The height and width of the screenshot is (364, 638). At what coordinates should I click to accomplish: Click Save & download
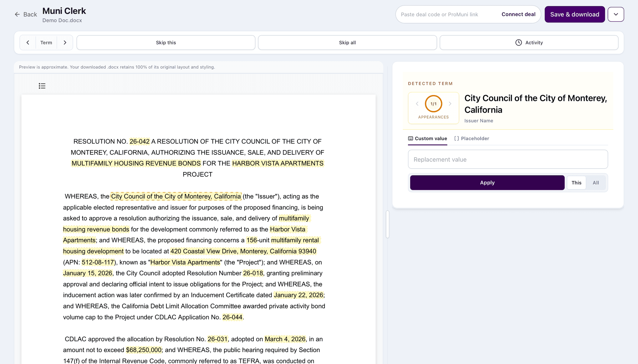[x=574, y=14]
